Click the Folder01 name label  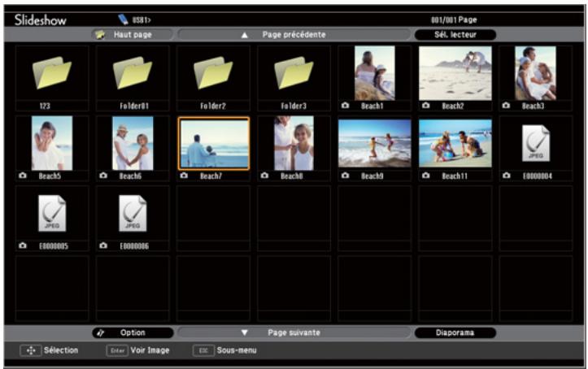tap(134, 106)
